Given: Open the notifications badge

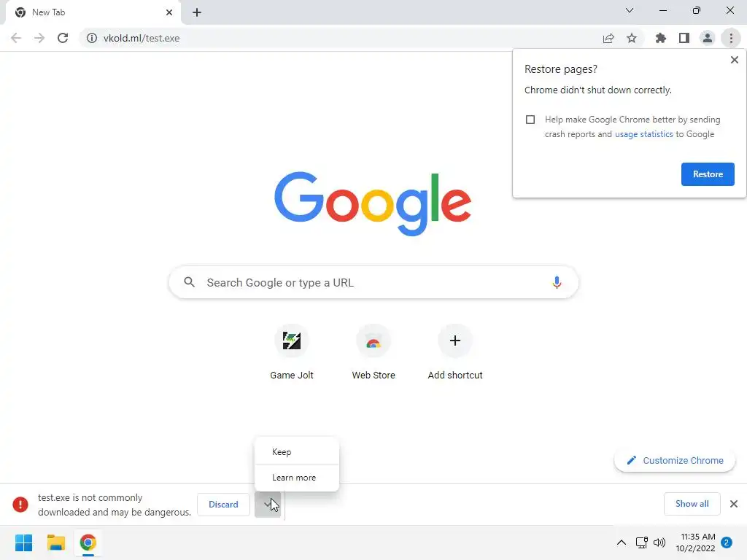Looking at the screenshot, I should coord(727,542).
